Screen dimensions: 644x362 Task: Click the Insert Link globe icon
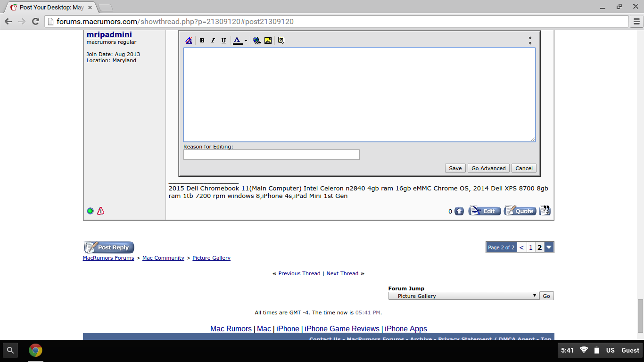pos(257,41)
